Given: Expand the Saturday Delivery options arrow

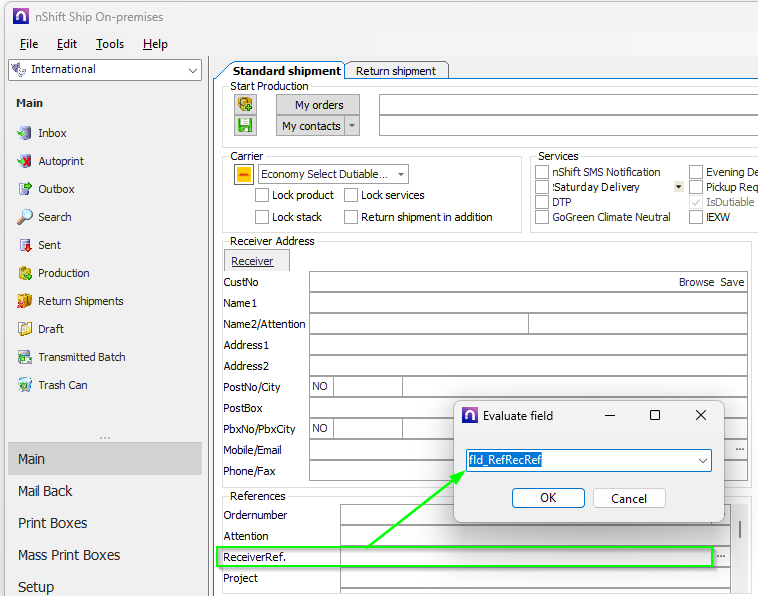Looking at the screenshot, I should coord(679,187).
